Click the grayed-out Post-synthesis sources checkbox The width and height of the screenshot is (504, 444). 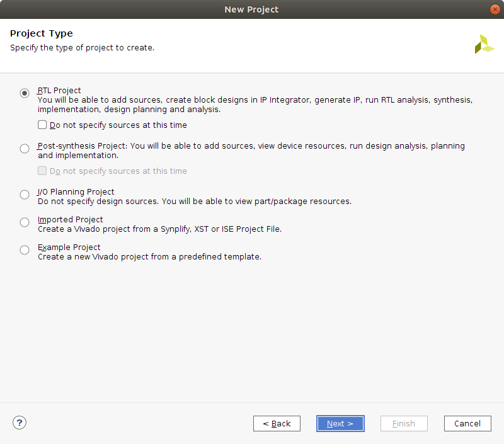42,171
